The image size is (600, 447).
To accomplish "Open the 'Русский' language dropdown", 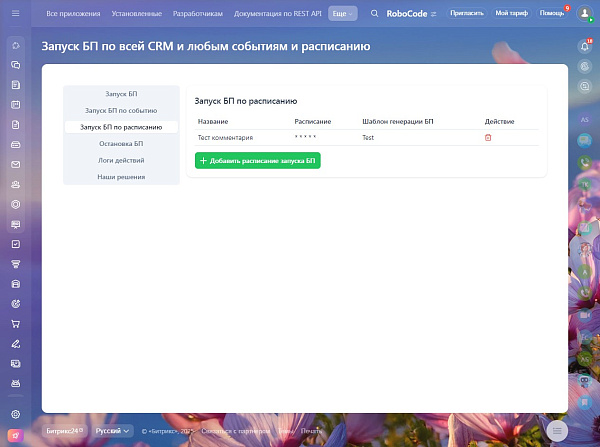I will (112, 431).
